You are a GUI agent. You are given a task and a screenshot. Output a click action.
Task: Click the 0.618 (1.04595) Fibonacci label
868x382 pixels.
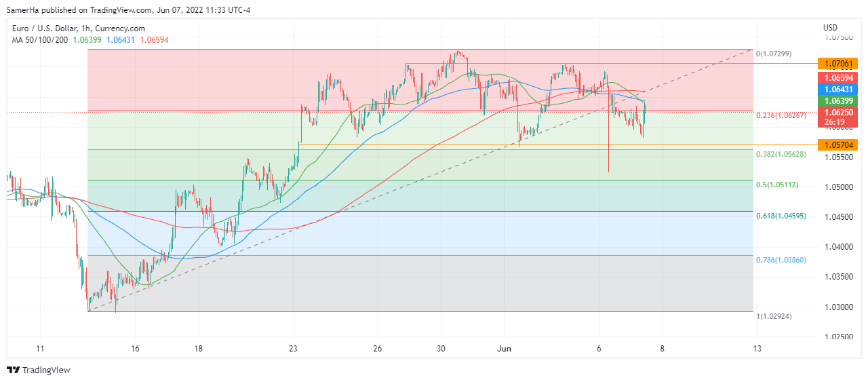click(781, 215)
